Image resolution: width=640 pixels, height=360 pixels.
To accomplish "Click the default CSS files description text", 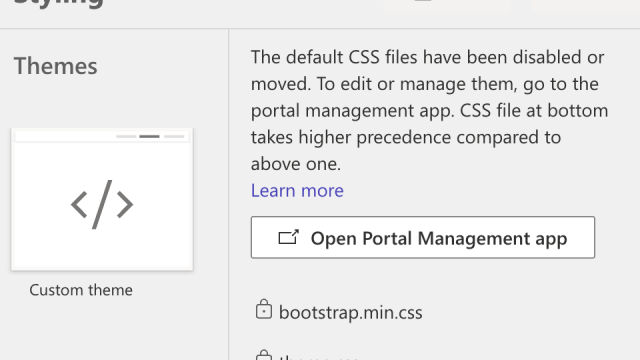I will tap(429, 110).
